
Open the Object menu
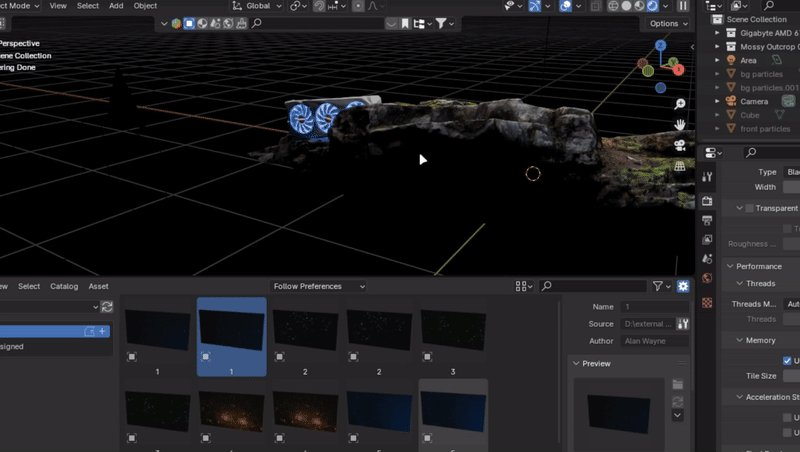point(145,6)
